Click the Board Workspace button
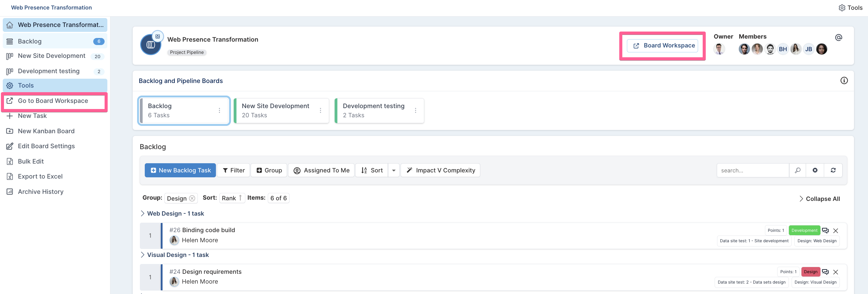The width and height of the screenshot is (868, 294). 662,46
